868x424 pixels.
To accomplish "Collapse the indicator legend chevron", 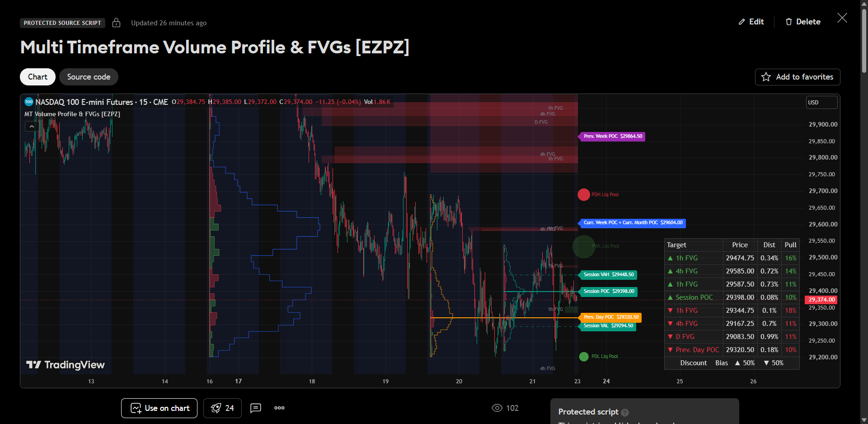I will pyautogui.click(x=32, y=127).
